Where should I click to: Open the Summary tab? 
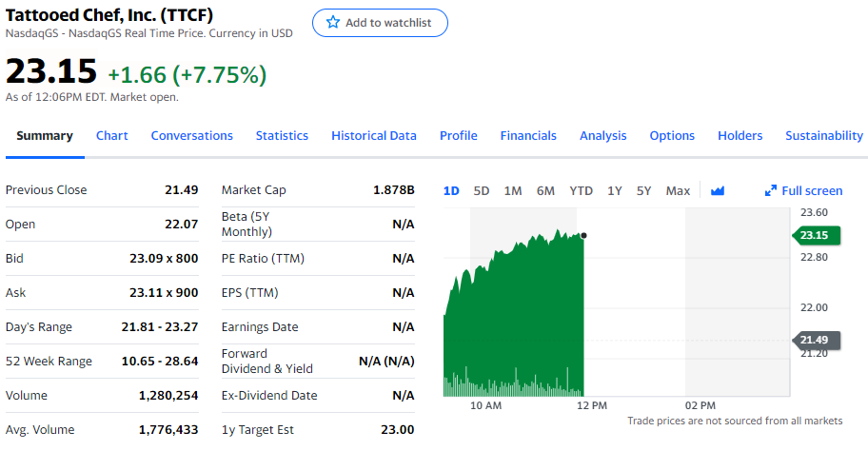pyautogui.click(x=45, y=135)
